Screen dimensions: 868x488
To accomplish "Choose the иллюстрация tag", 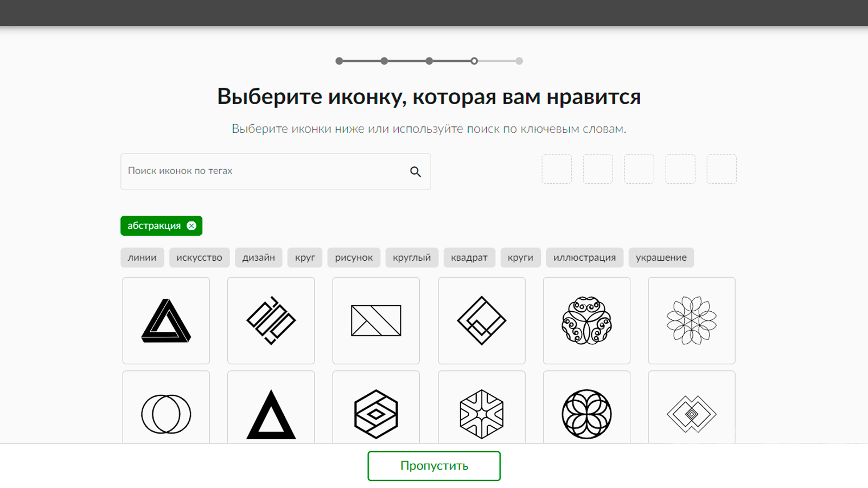I will (x=584, y=258).
